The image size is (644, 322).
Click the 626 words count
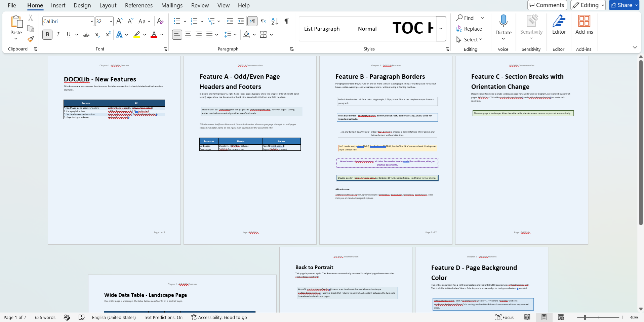tap(45, 317)
